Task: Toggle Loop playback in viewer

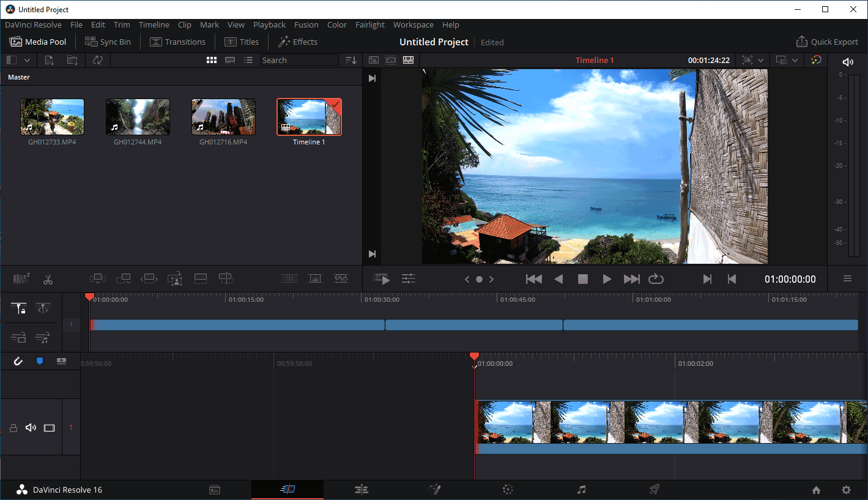Action: [656, 279]
